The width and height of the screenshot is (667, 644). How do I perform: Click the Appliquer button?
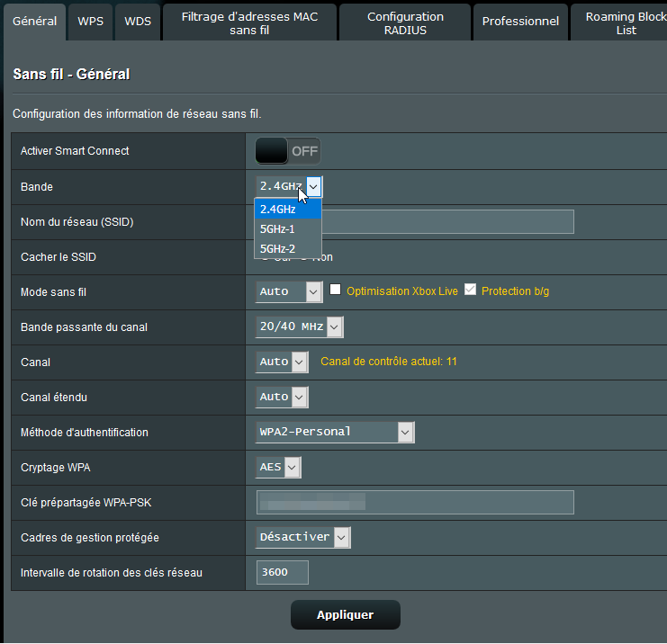(x=346, y=614)
